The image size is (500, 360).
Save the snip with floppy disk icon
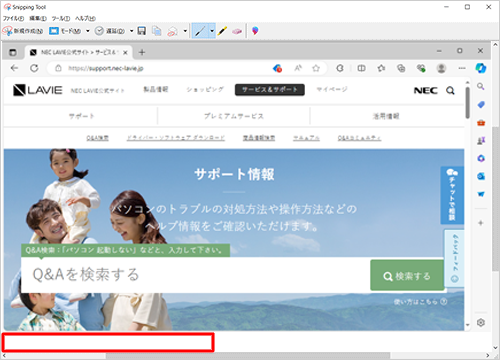point(142,31)
